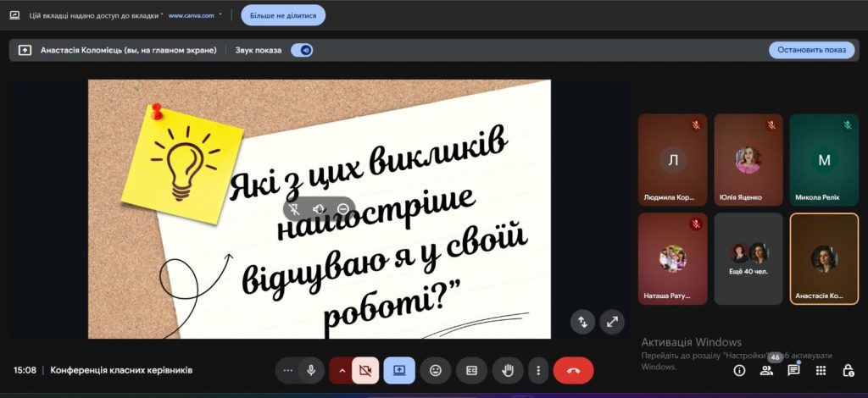Open the three vertical dots more options menu
This screenshot has width=868, height=398.
click(x=538, y=370)
